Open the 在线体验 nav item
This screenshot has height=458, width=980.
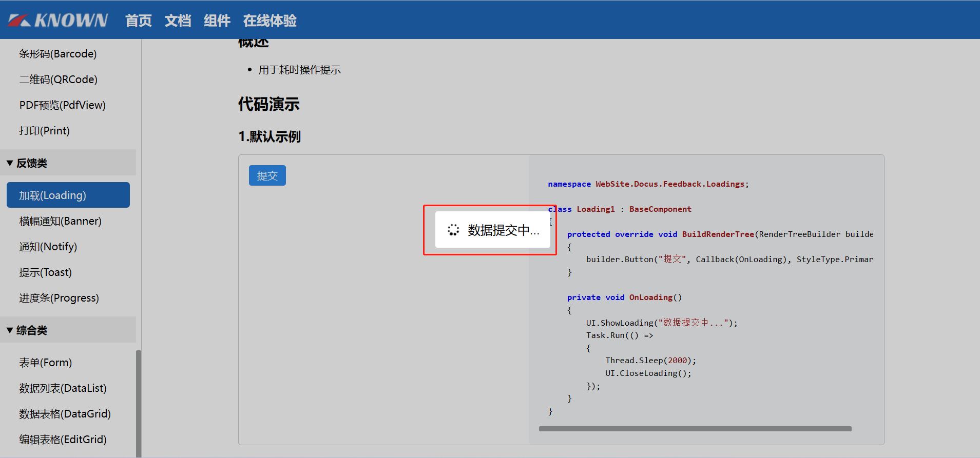coord(270,21)
